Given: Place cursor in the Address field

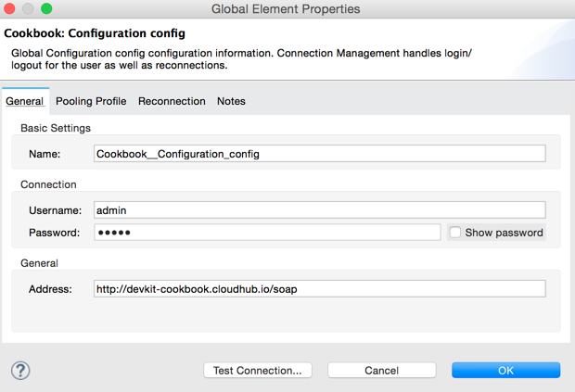Looking at the screenshot, I should (x=320, y=289).
